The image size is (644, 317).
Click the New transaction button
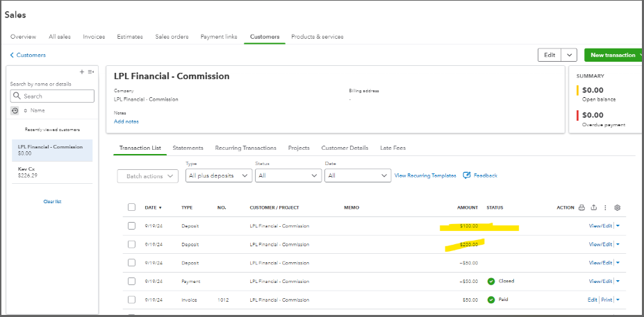coord(613,55)
